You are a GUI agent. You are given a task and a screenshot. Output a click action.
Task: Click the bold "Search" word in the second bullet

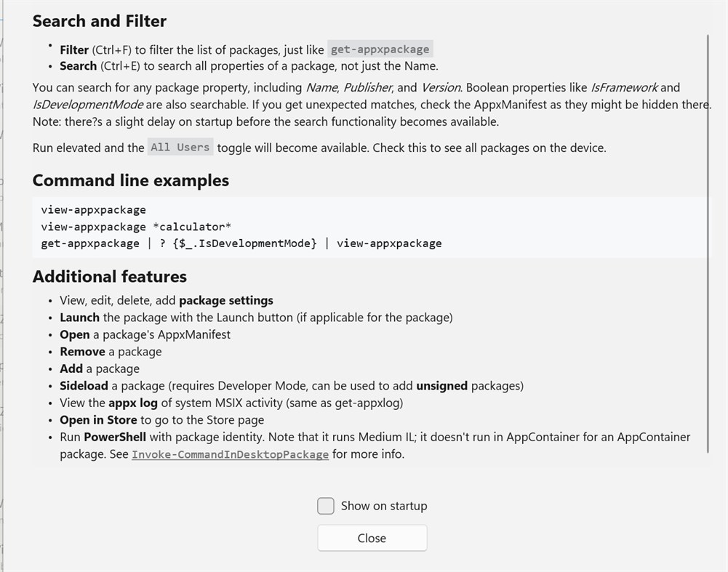point(78,66)
